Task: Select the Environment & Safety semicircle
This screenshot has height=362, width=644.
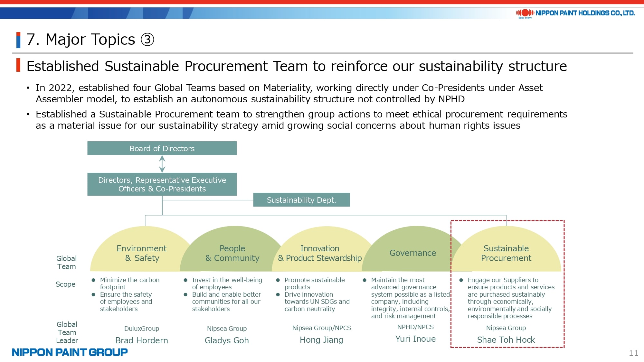Action: pyautogui.click(x=141, y=249)
